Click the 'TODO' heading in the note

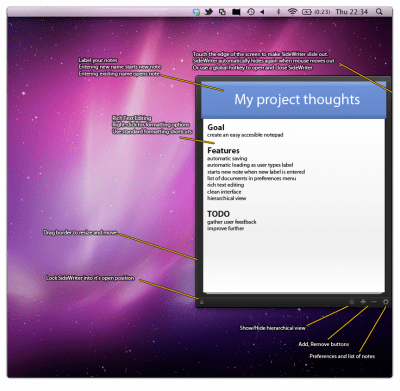pyautogui.click(x=218, y=214)
